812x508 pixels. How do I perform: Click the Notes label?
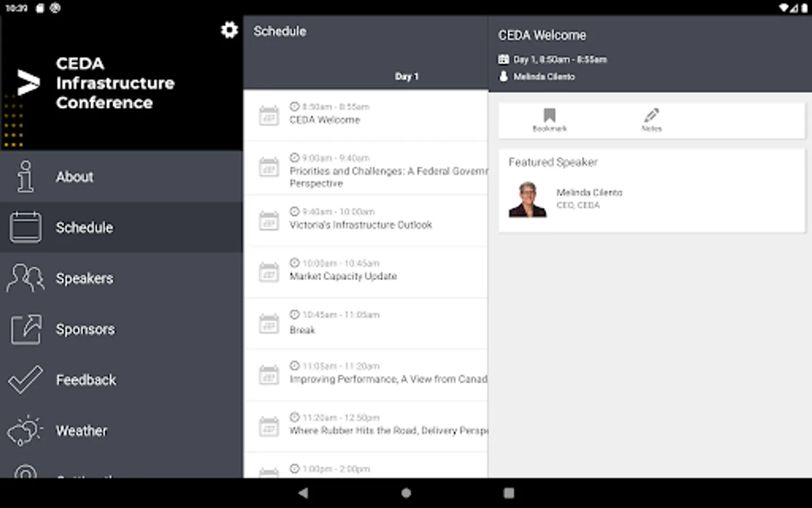[651, 129]
